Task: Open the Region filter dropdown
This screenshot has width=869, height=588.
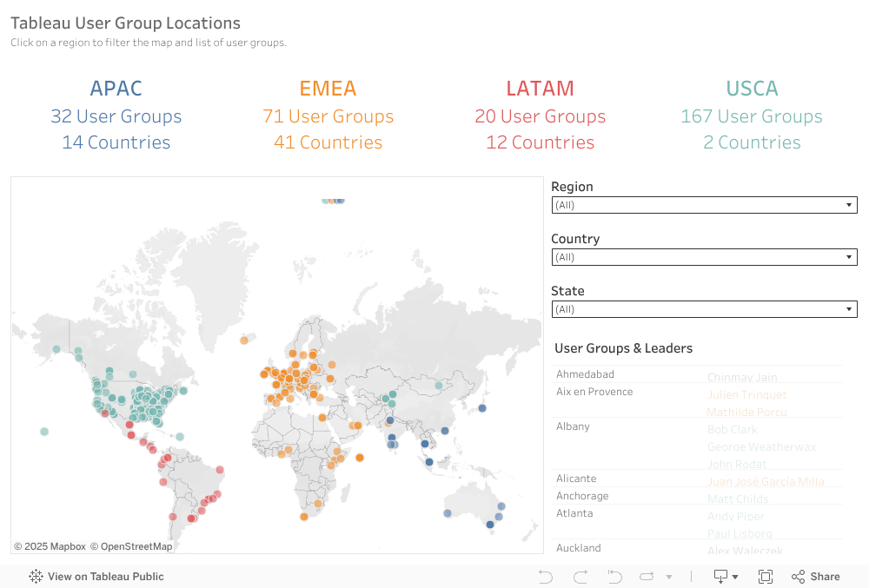Action: click(x=705, y=205)
